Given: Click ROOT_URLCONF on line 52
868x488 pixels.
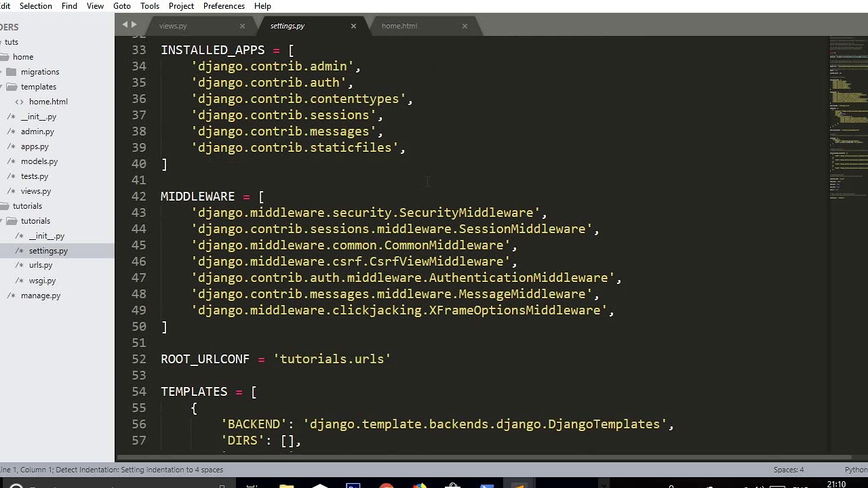Looking at the screenshot, I should pyautogui.click(x=205, y=359).
